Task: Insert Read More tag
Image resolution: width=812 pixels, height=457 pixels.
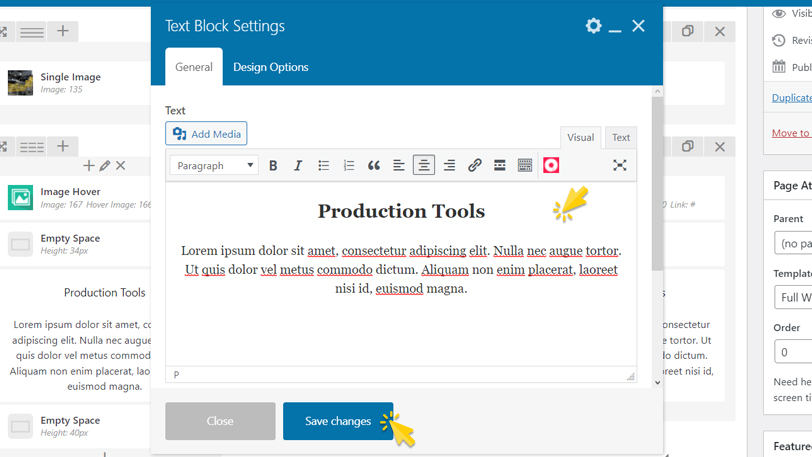Action: pyautogui.click(x=499, y=166)
